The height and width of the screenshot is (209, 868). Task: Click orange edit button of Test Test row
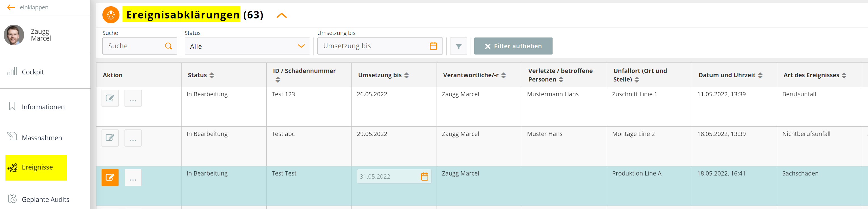pyautogui.click(x=110, y=177)
